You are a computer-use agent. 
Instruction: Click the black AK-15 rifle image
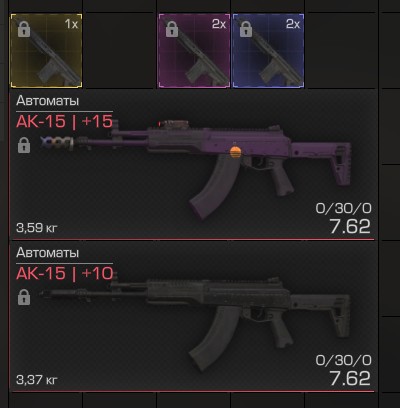pos(195,322)
